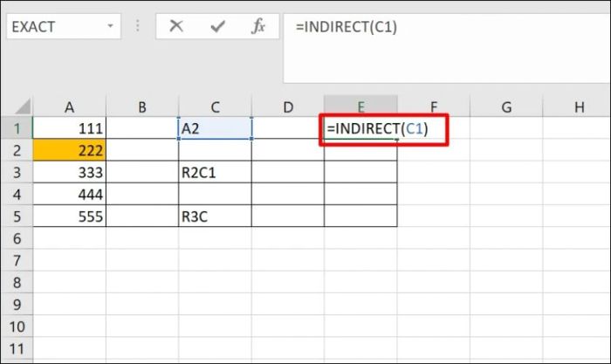This screenshot has width=611, height=364.
Task: Select column G header
Action: (506, 106)
